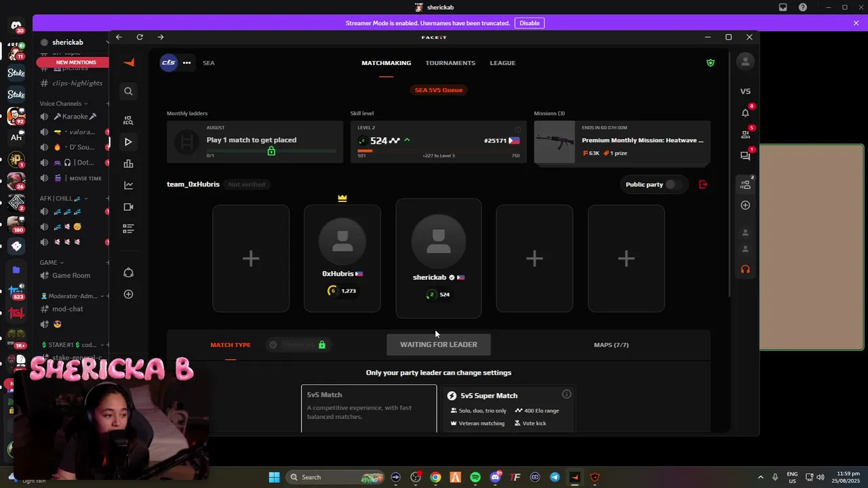Open the friends list icon with badge 5
Image resolution: width=868 pixels, height=488 pixels.
coord(745,134)
